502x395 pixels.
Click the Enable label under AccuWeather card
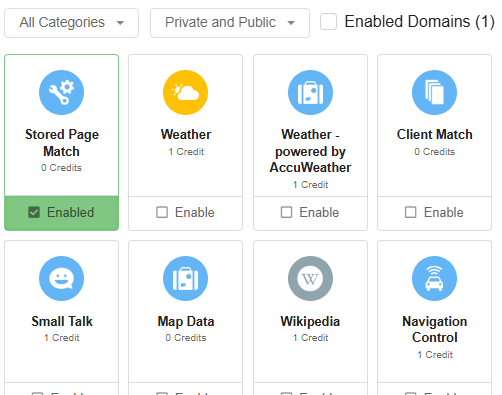[x=319, y=212]
